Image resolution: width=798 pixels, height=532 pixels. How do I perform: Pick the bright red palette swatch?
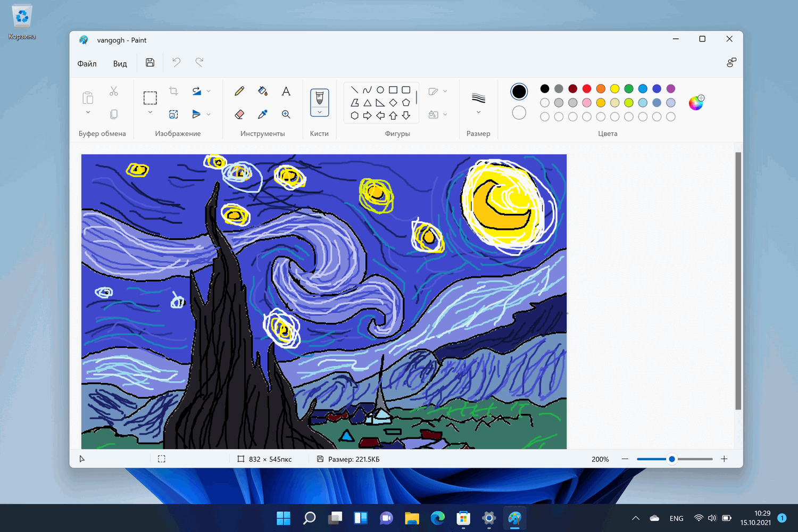coord(587,88)
